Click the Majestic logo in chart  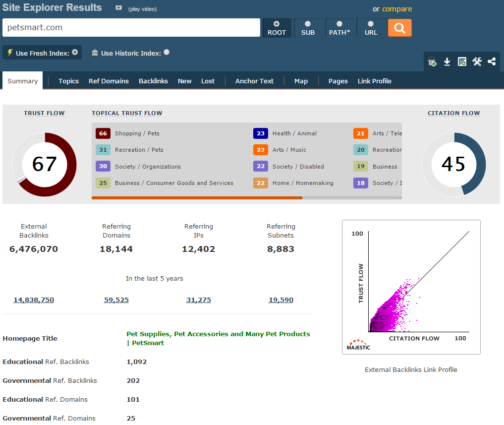click(x=359, y=344)
